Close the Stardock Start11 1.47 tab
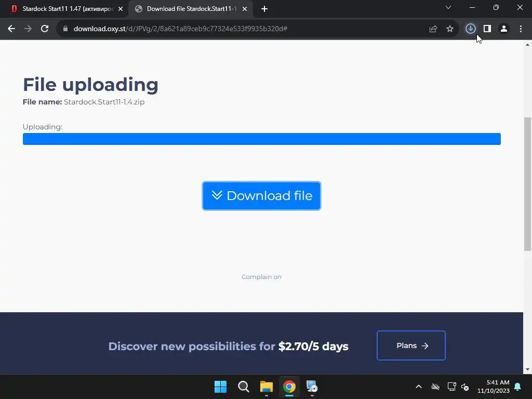Viewport: 532px width, 399px height. 121,9
